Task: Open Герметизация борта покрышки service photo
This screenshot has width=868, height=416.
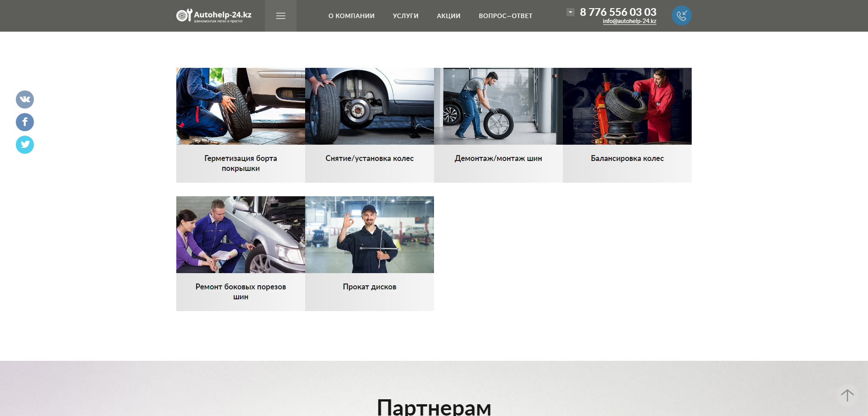Action: (241, 106)
